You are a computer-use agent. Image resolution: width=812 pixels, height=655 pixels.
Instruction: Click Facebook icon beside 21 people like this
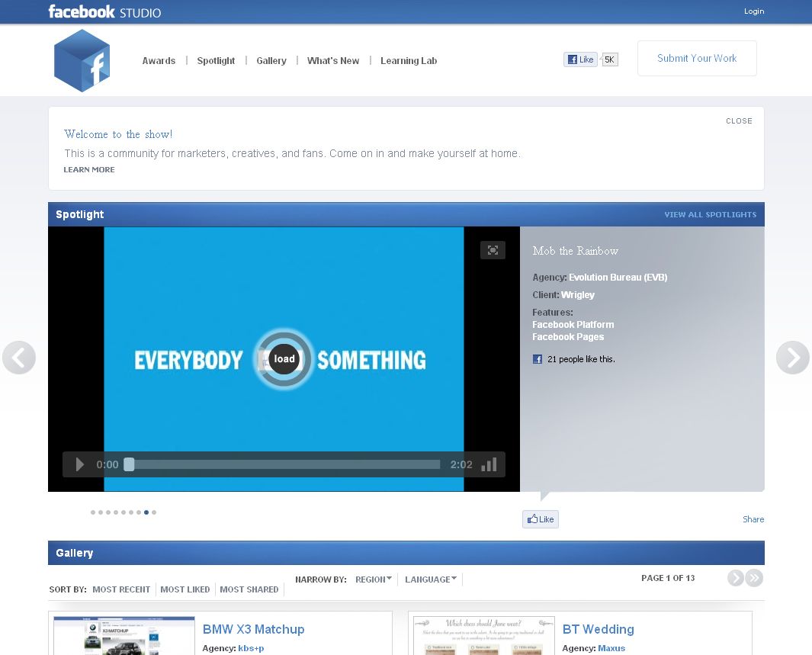coord(538,359)
